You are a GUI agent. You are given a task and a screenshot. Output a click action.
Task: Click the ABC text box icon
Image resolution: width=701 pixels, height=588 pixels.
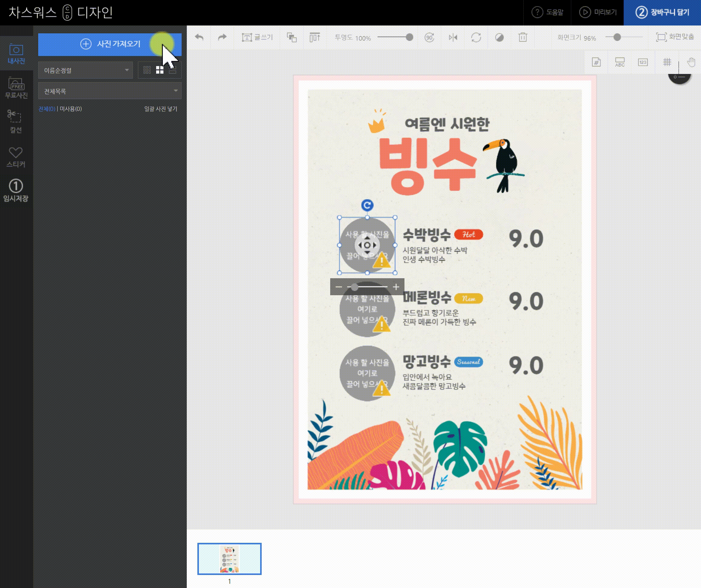[620, 62]
